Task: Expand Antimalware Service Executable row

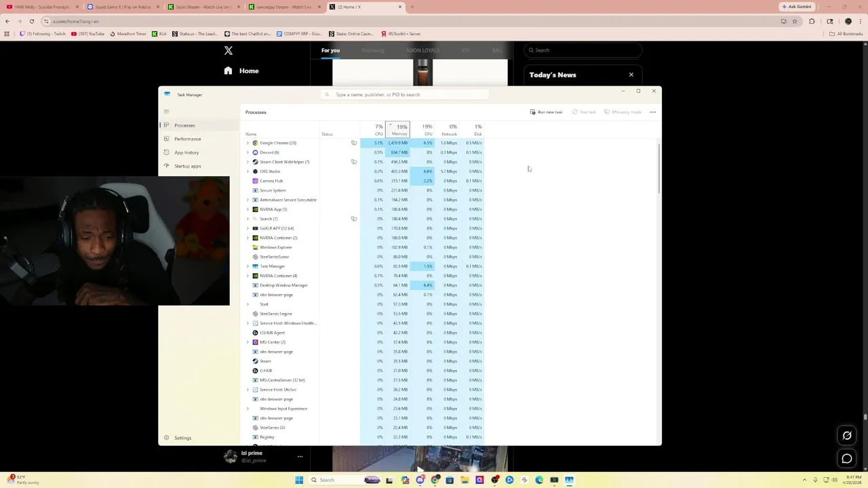Action: (x=248, y=200)
